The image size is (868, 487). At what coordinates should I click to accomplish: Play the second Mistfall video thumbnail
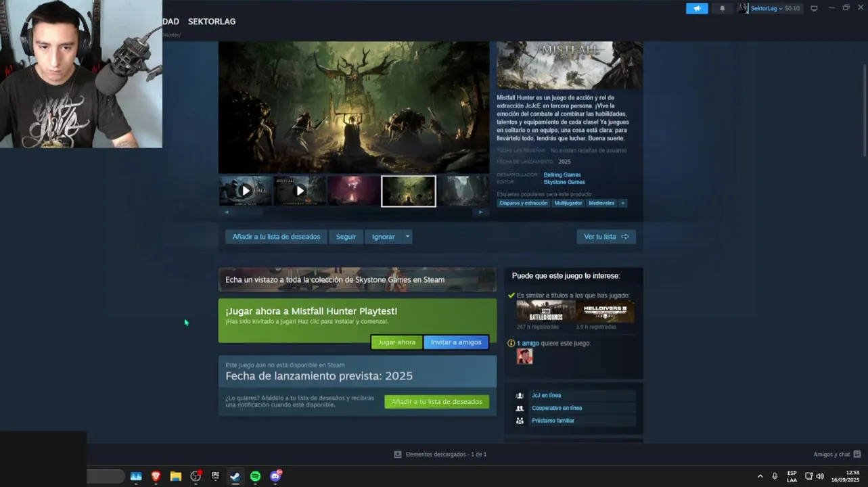click(x=300, y=191)
